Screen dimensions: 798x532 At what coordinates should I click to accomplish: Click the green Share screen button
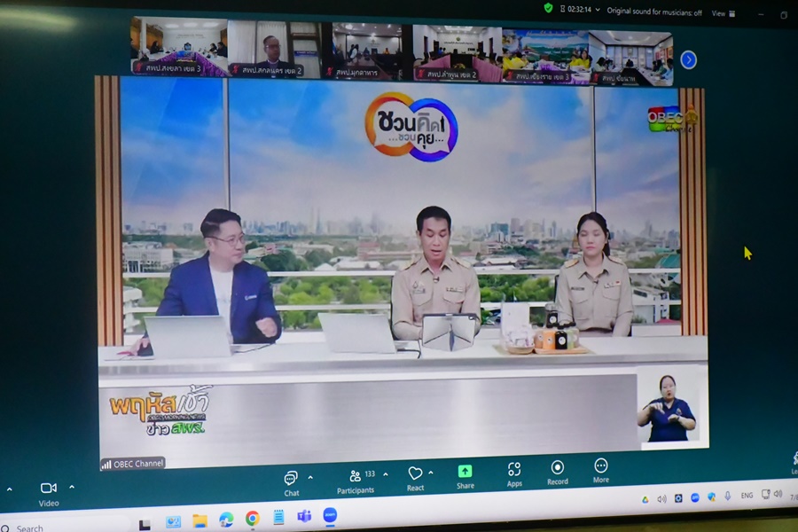[465, 474]
